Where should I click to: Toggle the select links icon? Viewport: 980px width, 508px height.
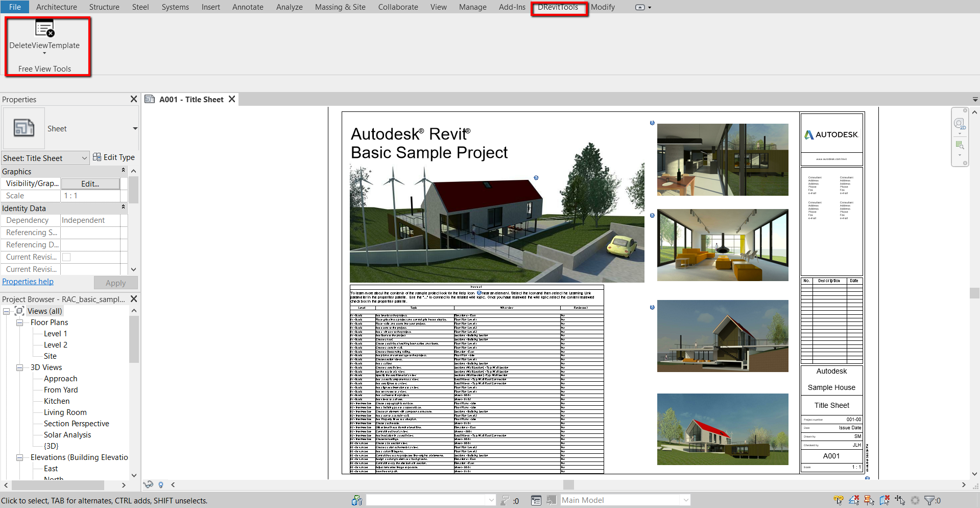pos(838,500)
